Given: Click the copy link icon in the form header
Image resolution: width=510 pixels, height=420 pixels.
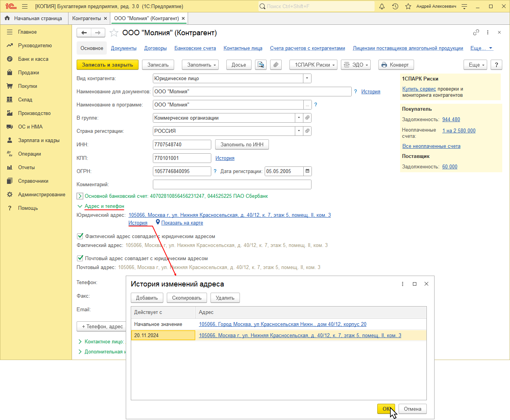Looking at the screenshot, I should tap(476, 33).
